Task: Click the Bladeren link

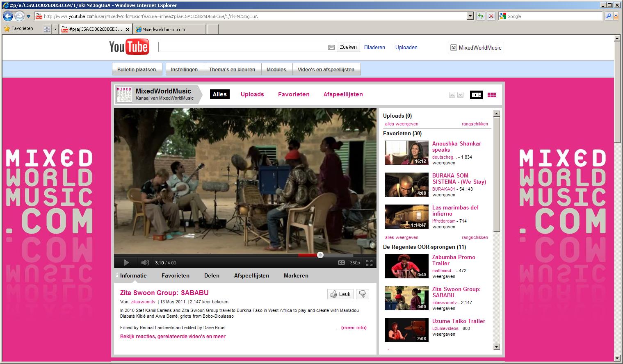Action: click(374, 47)
